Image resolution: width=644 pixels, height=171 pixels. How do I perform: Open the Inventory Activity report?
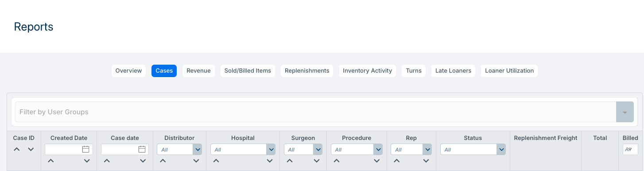368,71
